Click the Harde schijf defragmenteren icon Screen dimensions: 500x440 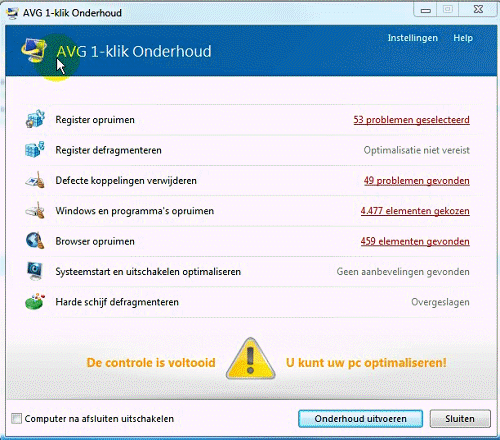pos(35,301)
